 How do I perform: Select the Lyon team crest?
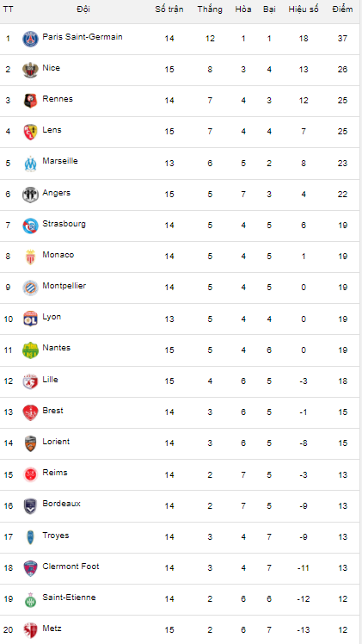point(30,319)
